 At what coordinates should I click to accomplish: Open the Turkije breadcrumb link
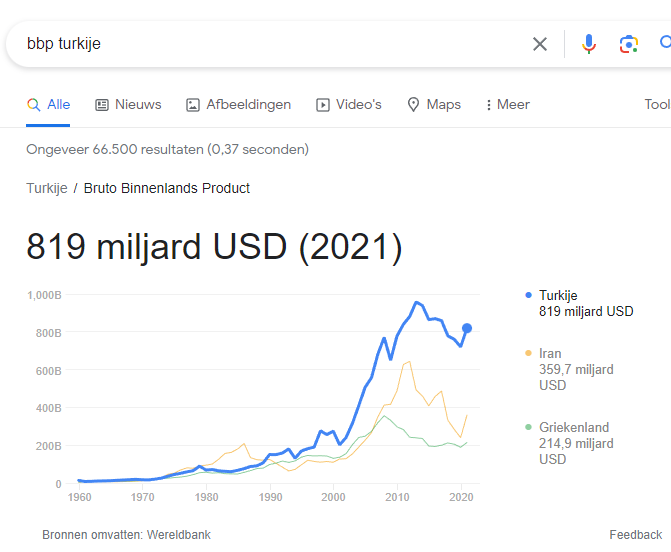47,188
